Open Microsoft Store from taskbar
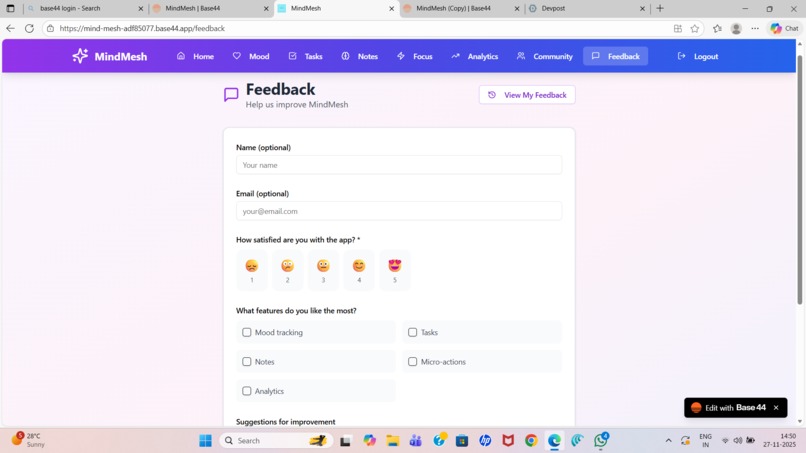Image resolution: width=806 pixels, height=453 pixels. point(462,441)
